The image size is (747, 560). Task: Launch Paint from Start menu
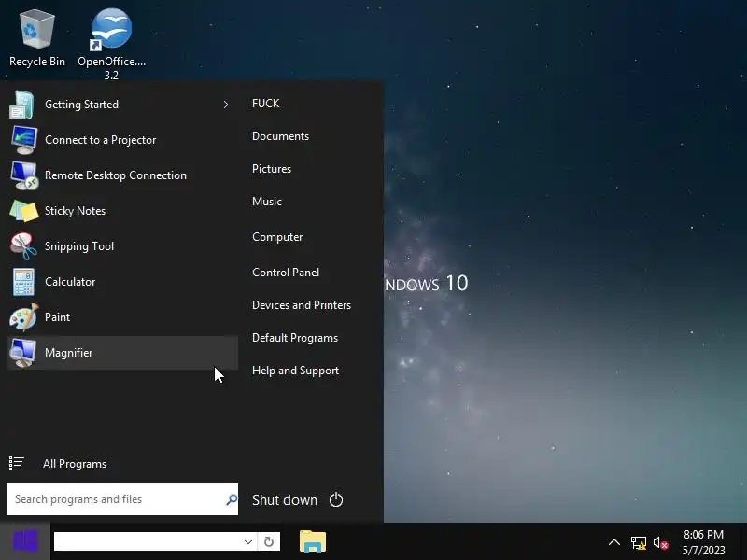122,317
